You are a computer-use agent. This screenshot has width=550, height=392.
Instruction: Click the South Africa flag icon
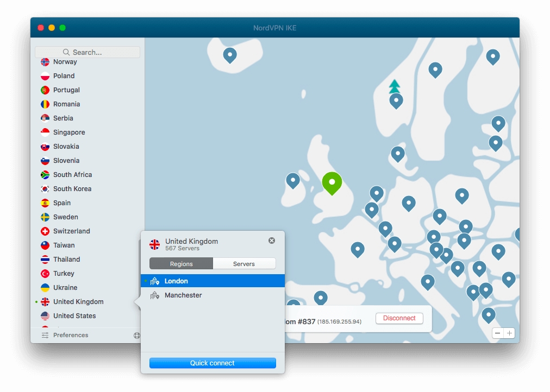(x=45, y=174)
